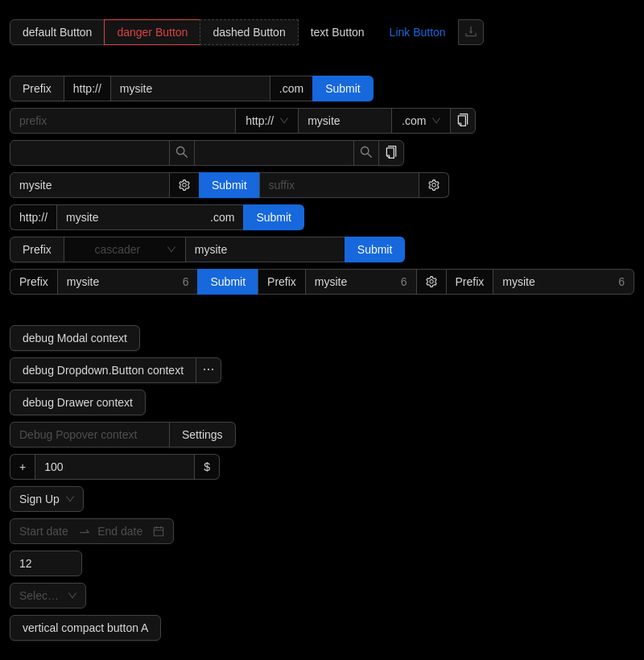Click the second search magnifier icon

[x=366, y=153]
